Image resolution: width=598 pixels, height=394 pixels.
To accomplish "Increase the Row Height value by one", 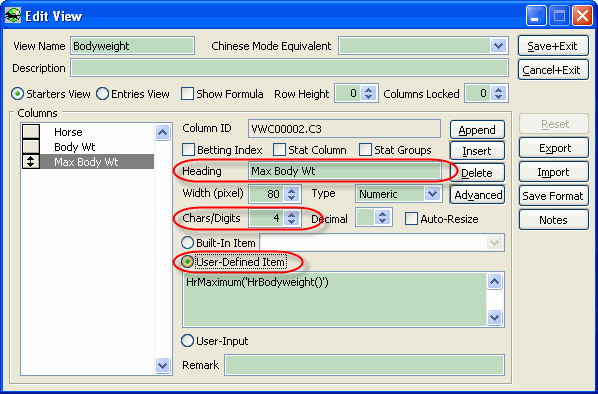I will tap(368, 90).
